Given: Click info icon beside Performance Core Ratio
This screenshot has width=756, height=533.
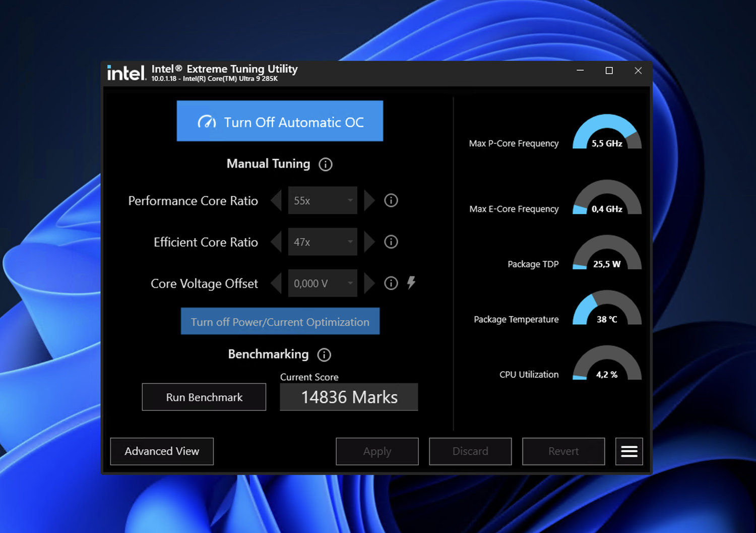Looking at the screenshot, I should 391,201.
